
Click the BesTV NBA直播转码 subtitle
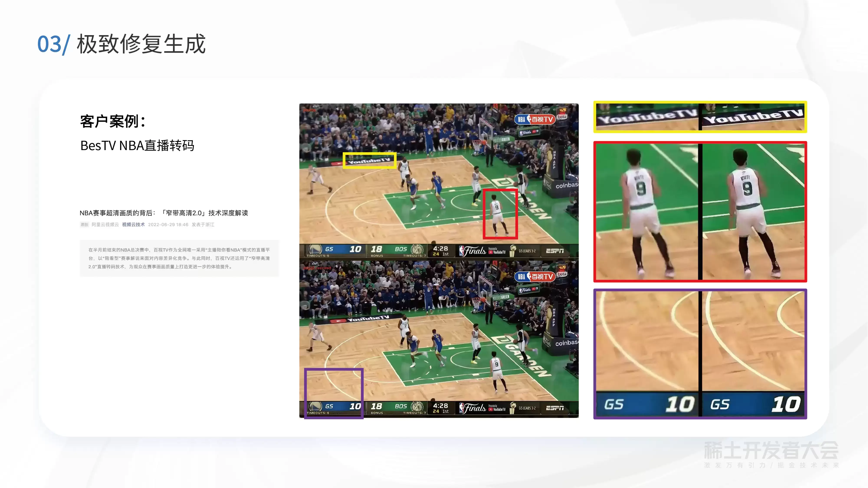(137, 146)
